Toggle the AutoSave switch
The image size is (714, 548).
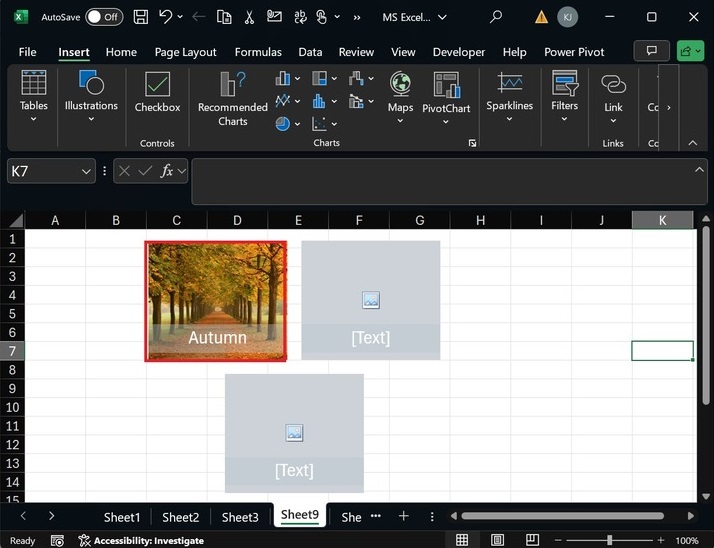click(x=103, y=17)
